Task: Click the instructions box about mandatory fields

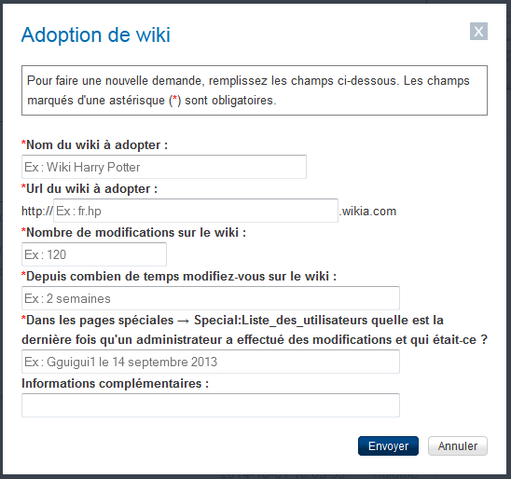Action: click(254, 90)
